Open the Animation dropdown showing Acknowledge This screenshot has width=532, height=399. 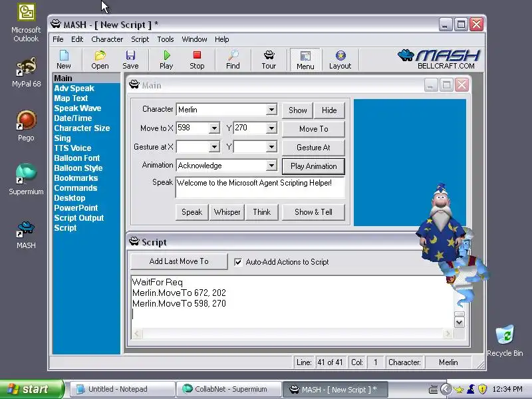(x=271, y=166)
